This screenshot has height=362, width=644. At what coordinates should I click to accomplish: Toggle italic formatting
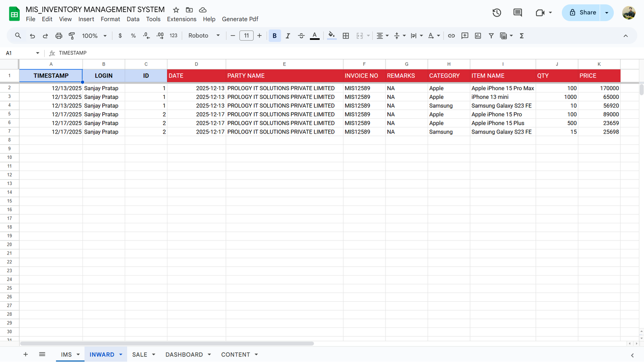288,36
